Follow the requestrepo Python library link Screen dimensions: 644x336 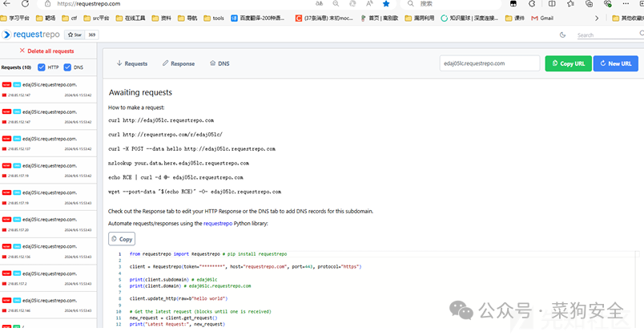pos(218,223)
